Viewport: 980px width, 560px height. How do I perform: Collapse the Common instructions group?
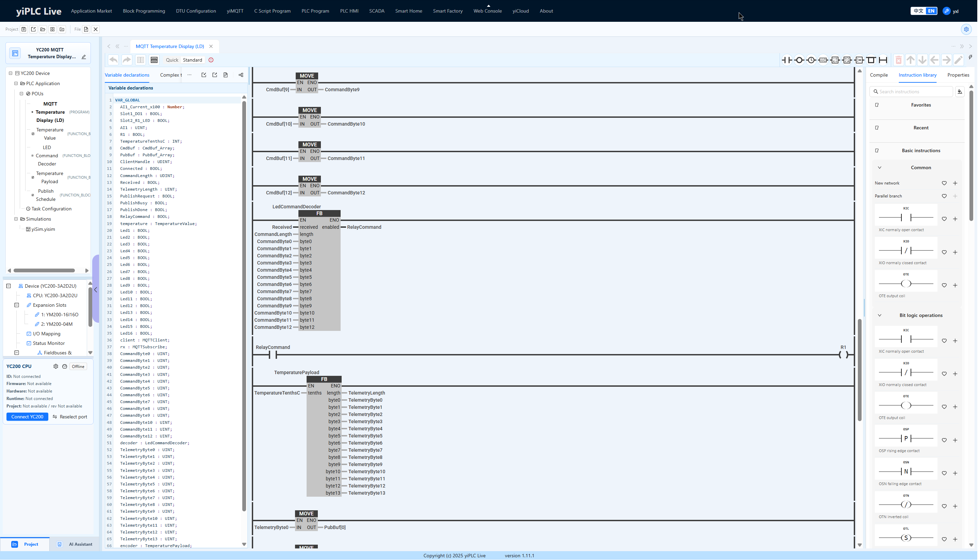[879, 168]
